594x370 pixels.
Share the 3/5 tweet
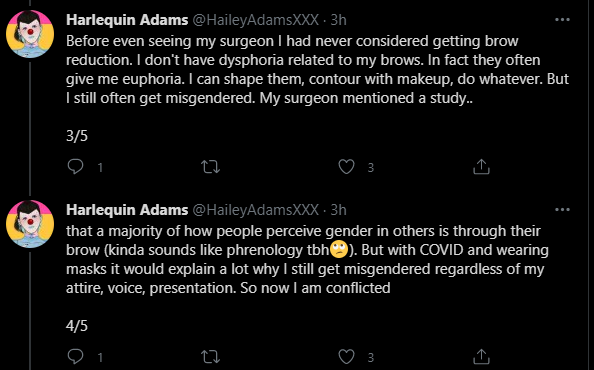(481, 167)
